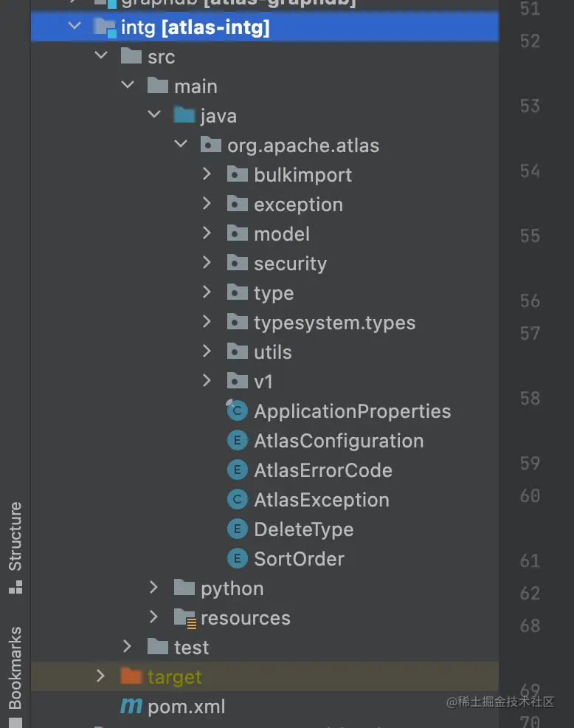Select the org.apache.atlas package label
This screenshot has height=728, width=574.
pyautogui.click(x=303, y=145)
